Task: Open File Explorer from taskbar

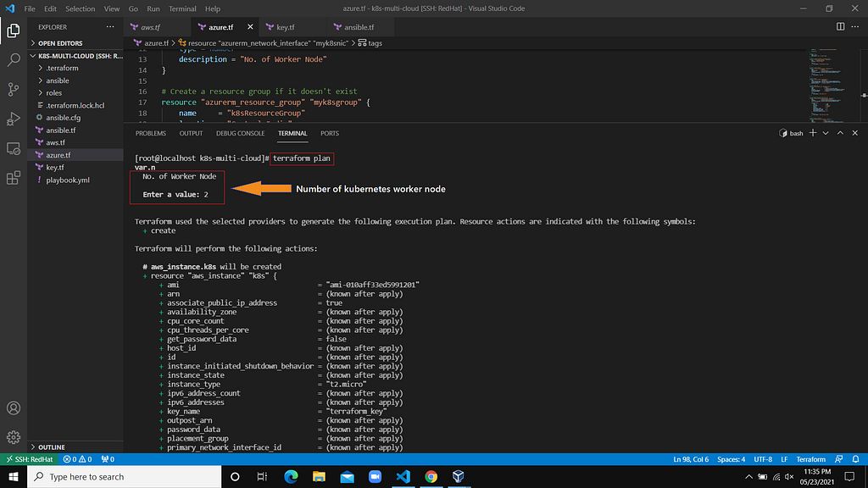Action: point(319,476)
